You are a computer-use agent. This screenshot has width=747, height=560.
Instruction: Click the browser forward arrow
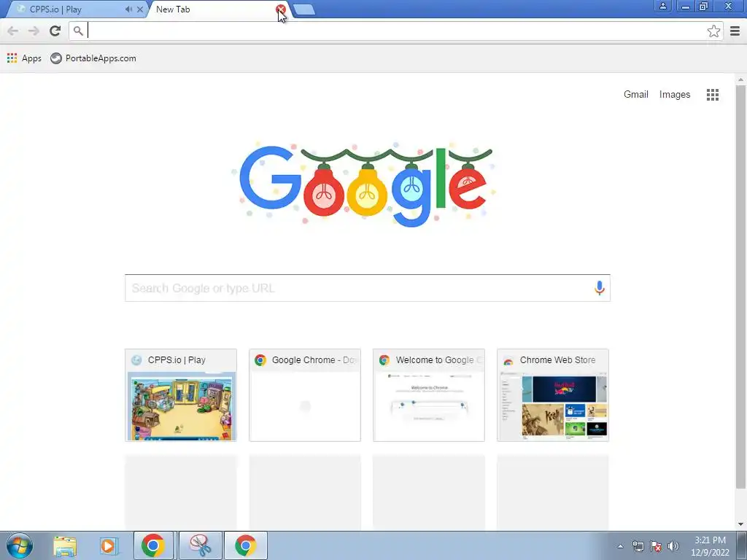pos(34,31)
